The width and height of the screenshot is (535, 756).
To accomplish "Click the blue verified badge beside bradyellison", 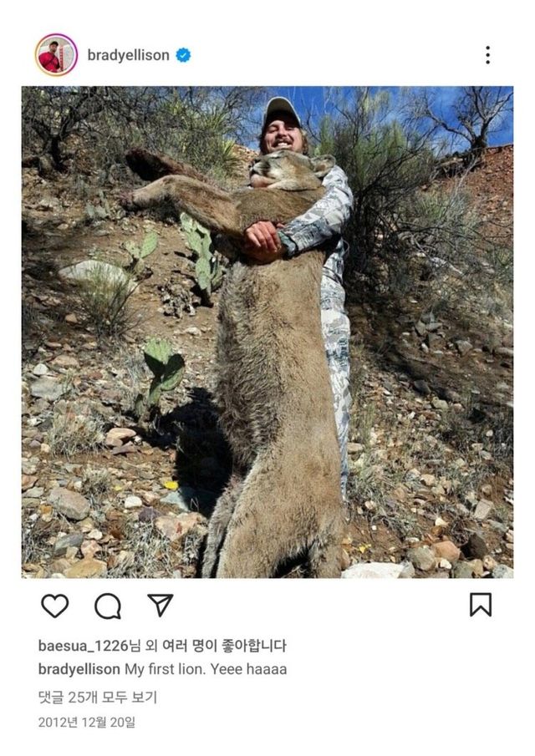I will pos(183,55).
